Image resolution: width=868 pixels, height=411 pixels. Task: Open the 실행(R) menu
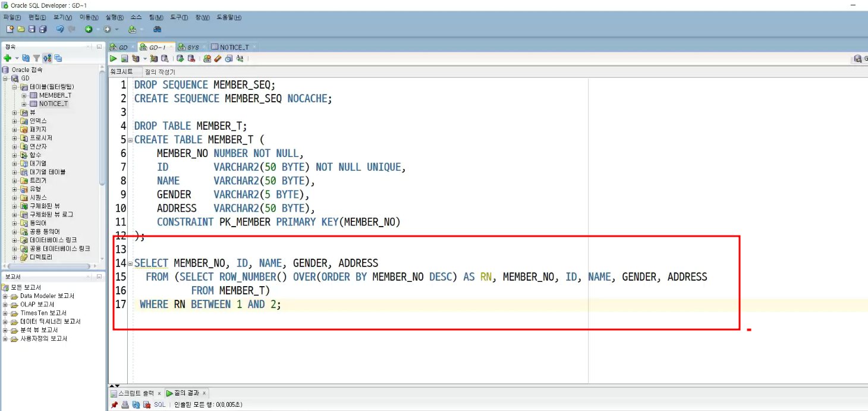(x=115, y=17)
